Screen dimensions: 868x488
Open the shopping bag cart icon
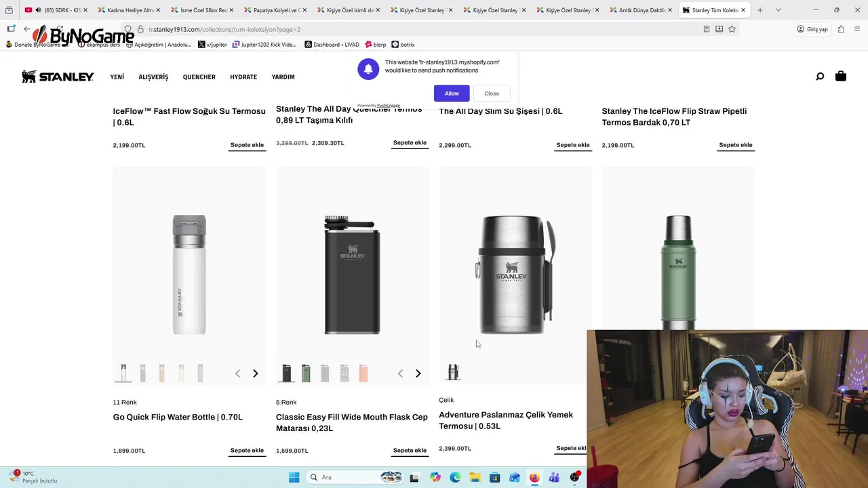841,77
